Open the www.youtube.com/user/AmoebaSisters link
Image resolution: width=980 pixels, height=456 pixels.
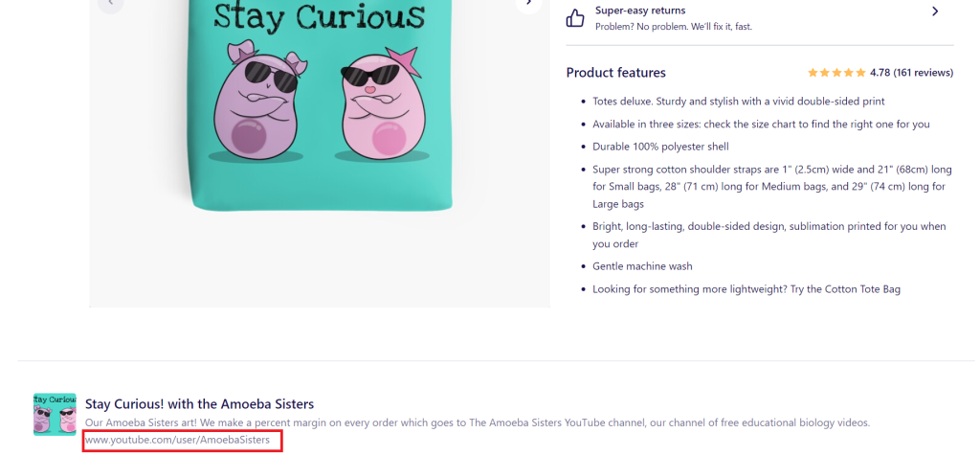point(177,440)
